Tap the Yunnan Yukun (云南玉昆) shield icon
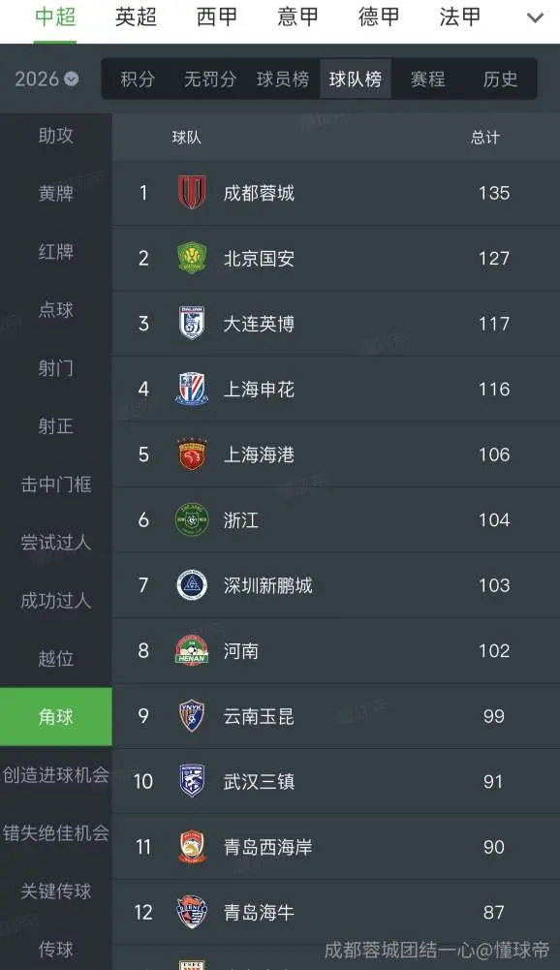The image size is (560, 970). [192, 716]
